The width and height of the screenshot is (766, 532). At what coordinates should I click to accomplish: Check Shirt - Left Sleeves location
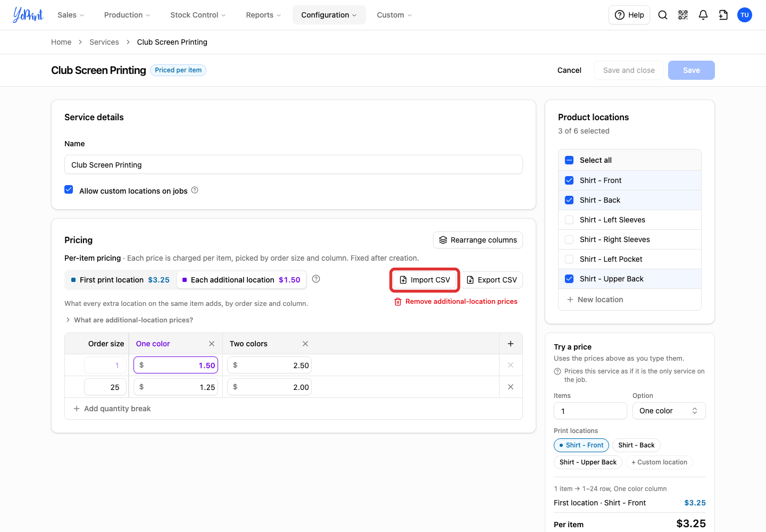click(x=569, y=220)
